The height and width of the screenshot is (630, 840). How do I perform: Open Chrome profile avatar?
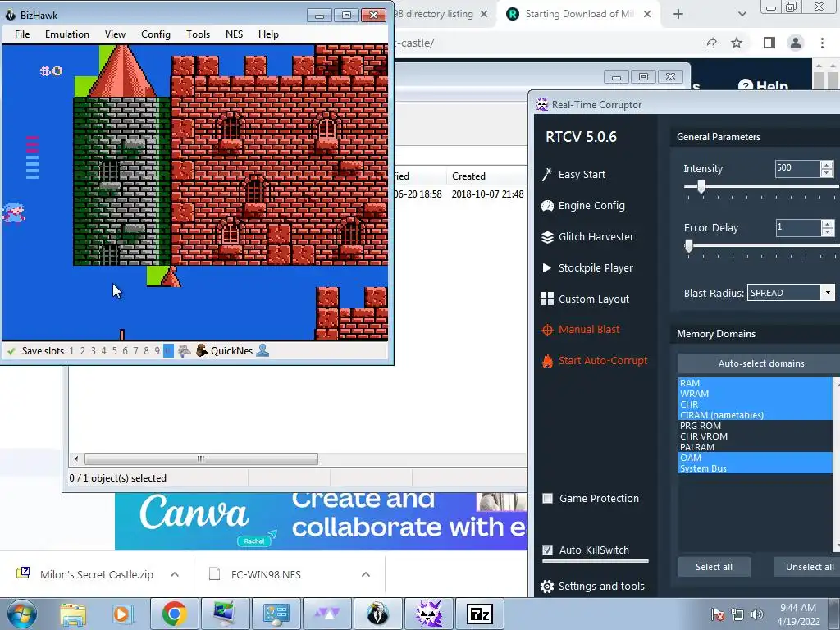796,43
